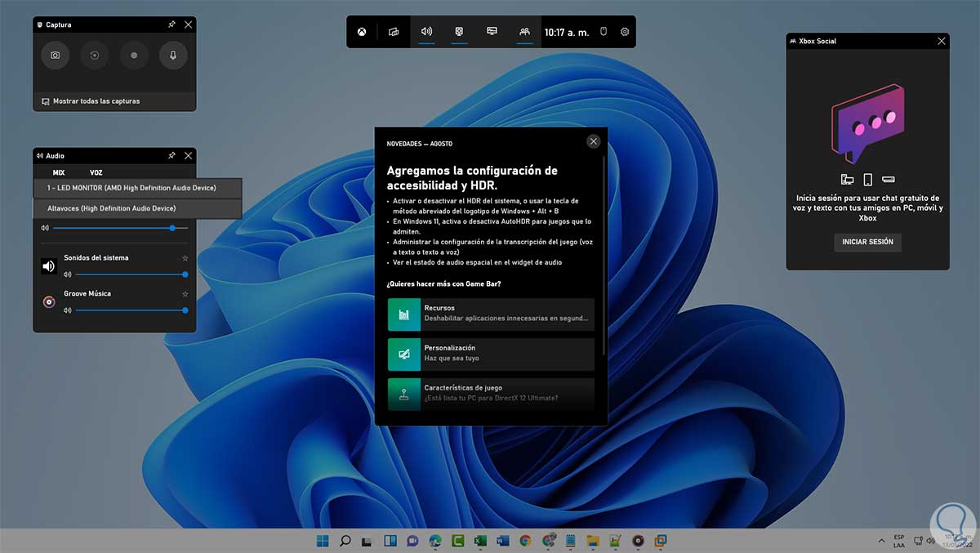Select Altavoces High Definition Audio Device

(137, 208)
